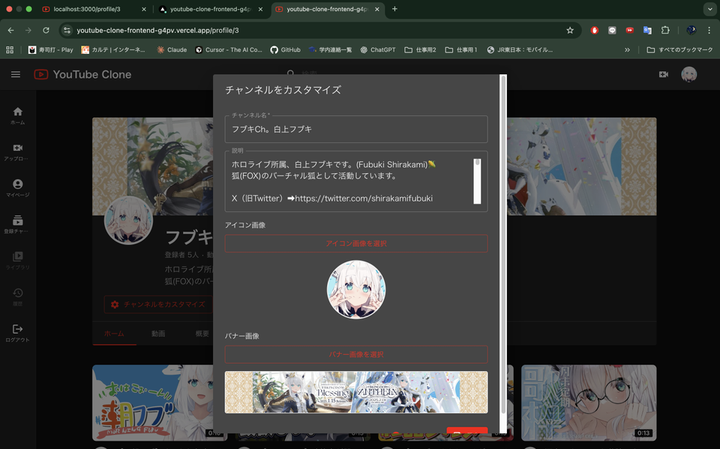Open the ChatGPT bookmark

click(x=377, y=50)
